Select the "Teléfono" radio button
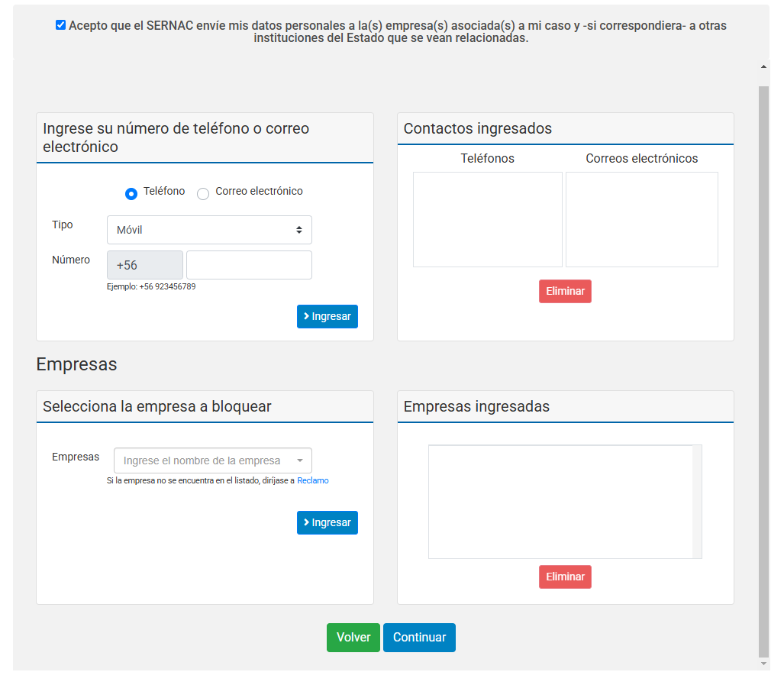Screen dimensions: 784x685 pos(131,194)
